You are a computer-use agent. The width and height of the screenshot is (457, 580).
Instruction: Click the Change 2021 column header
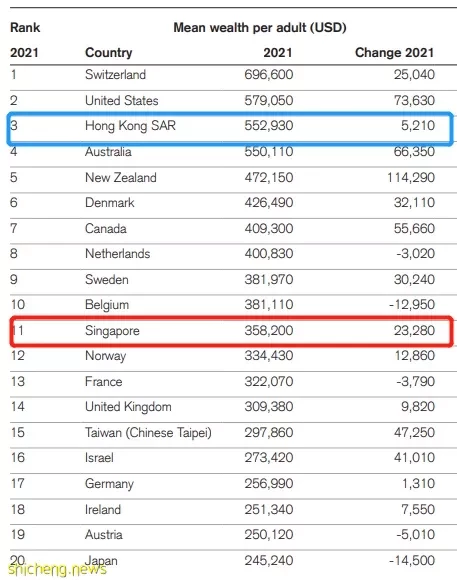coord(394,53)
